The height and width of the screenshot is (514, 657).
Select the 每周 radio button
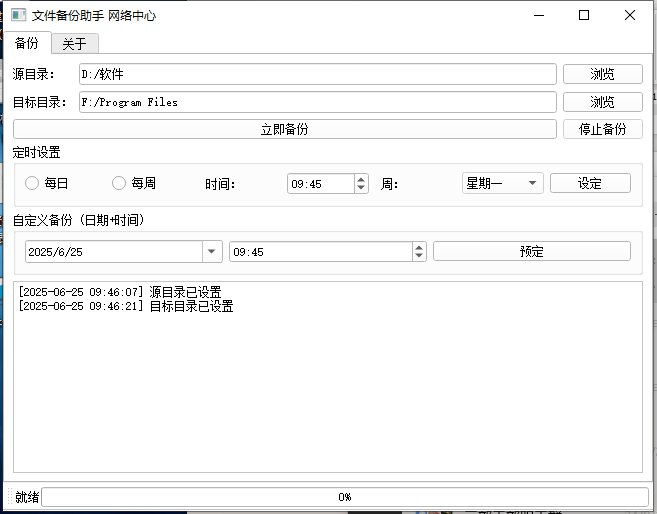pos(119,183)
